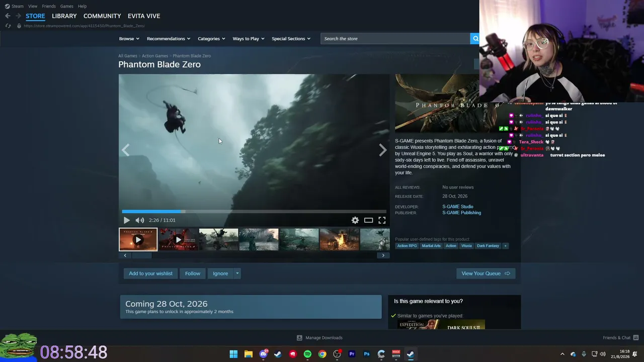Expand the Ignore options arrow

237,274
